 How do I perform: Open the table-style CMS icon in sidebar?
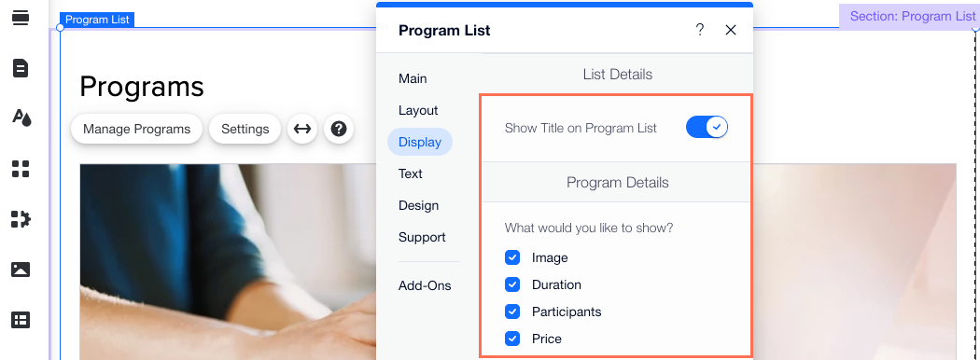pyautogui.click(x=21, y=320)
